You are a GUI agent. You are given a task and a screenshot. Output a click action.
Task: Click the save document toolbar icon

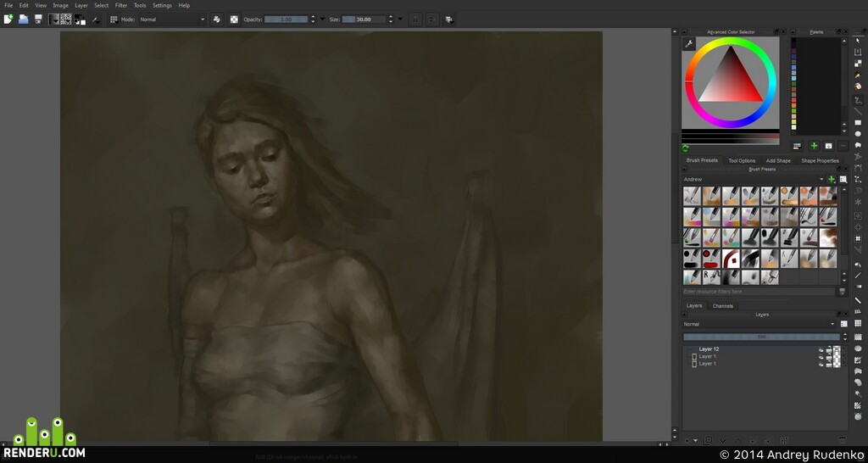click(38, 20)
